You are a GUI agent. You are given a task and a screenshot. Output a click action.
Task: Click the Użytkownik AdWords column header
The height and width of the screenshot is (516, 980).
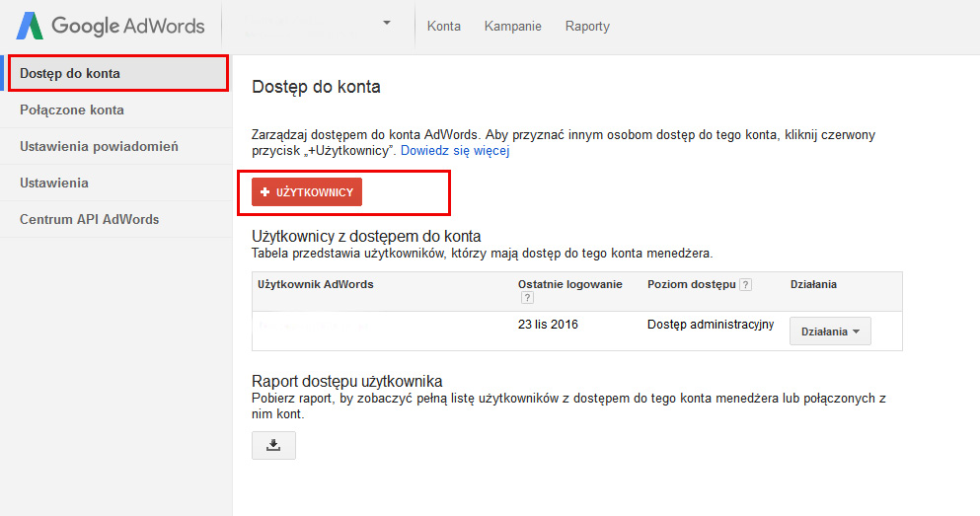click(x=316, y=284)
